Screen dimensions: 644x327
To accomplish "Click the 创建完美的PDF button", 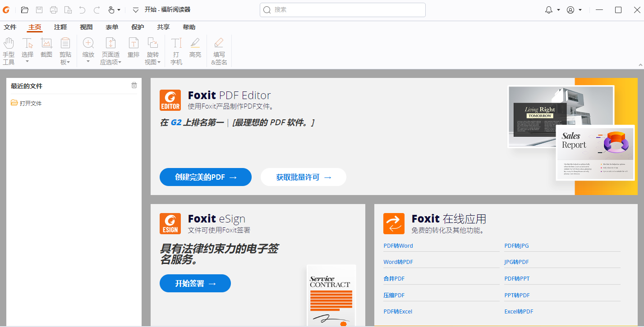I will tap(206, 177).
